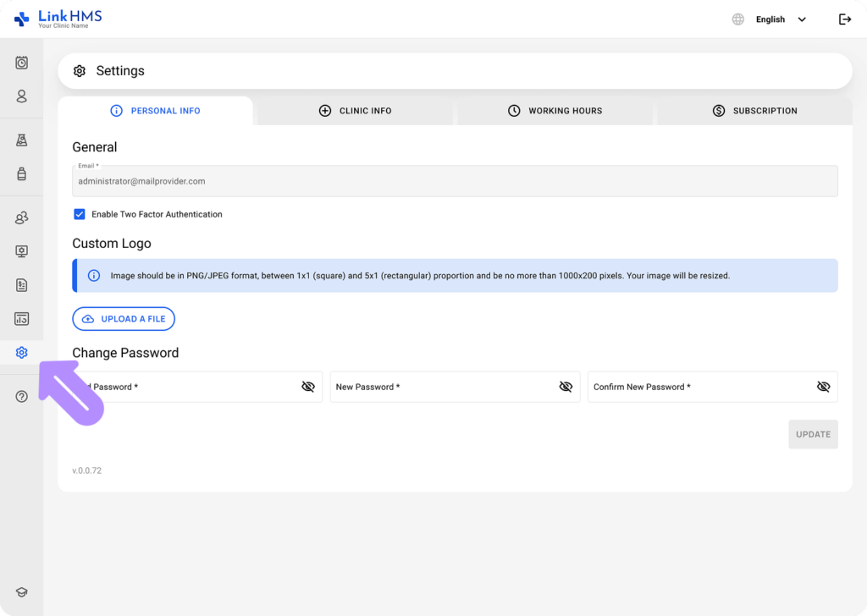Screen dimensions: 867x616
Task: Click the graduation cap tutorials icon
Action: [21, 591]
